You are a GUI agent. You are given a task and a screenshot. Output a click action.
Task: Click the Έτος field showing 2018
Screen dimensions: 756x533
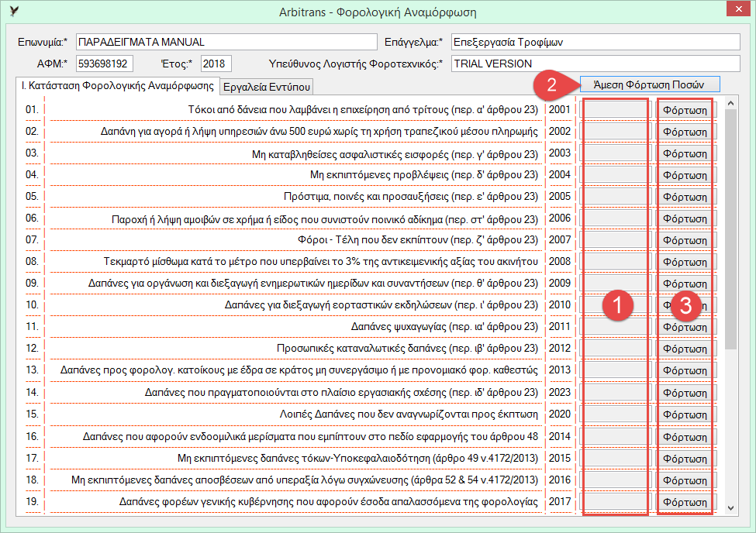point(216,64)
